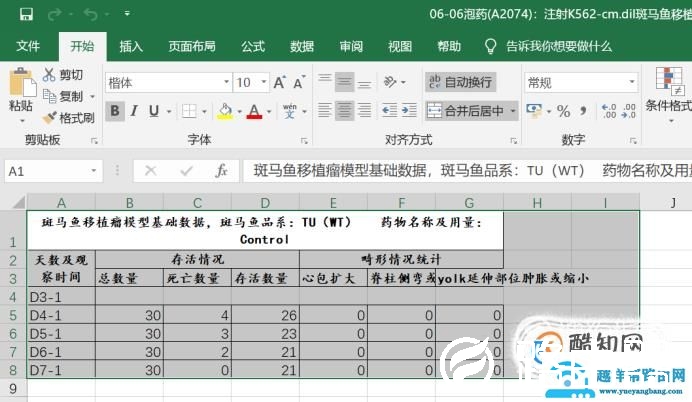Click increase indent icon
This screenshot has height=402, width=692.
click(x=409, y=110)
